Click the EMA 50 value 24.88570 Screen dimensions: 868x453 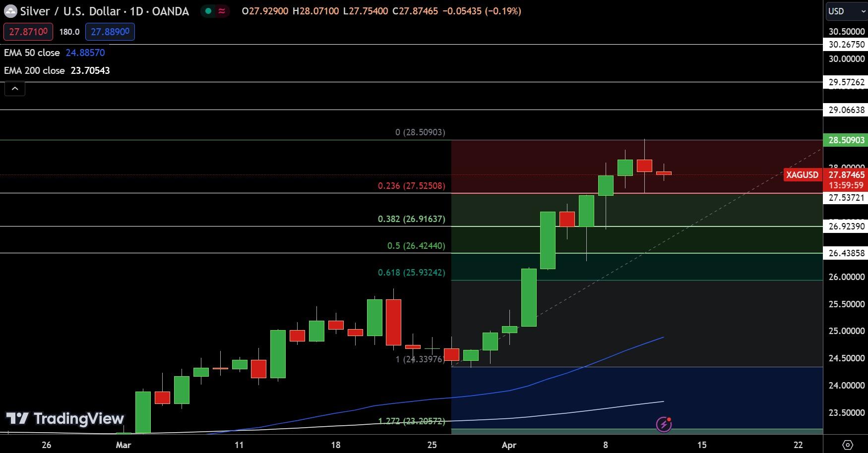click(85, 53)
